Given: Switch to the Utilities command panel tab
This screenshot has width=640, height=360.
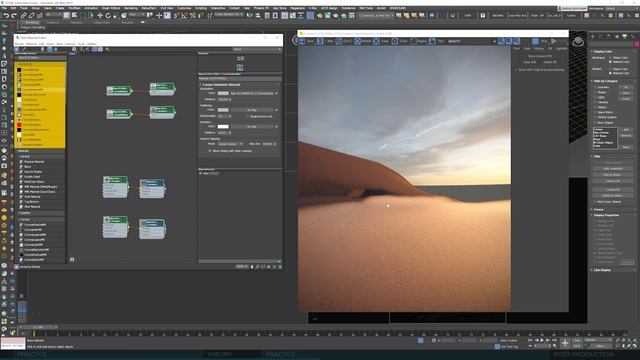Looking at the screenshot, I should 632,37.
